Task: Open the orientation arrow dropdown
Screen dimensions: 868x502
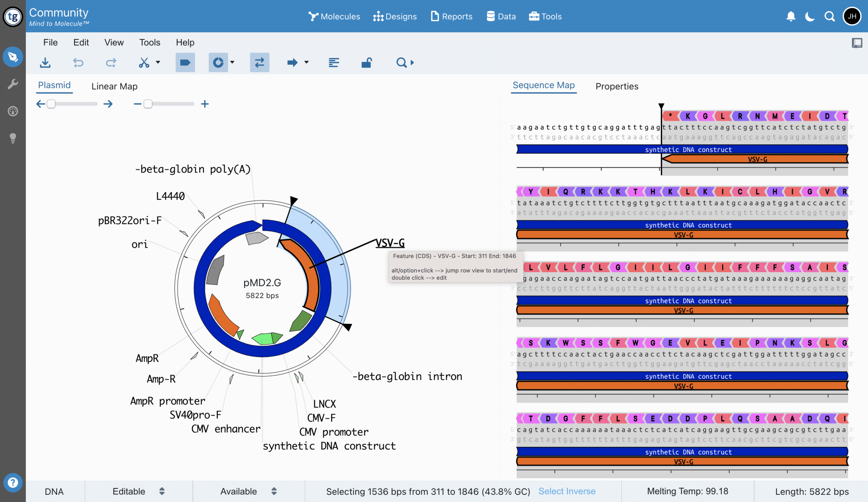Action: [306, 62]
